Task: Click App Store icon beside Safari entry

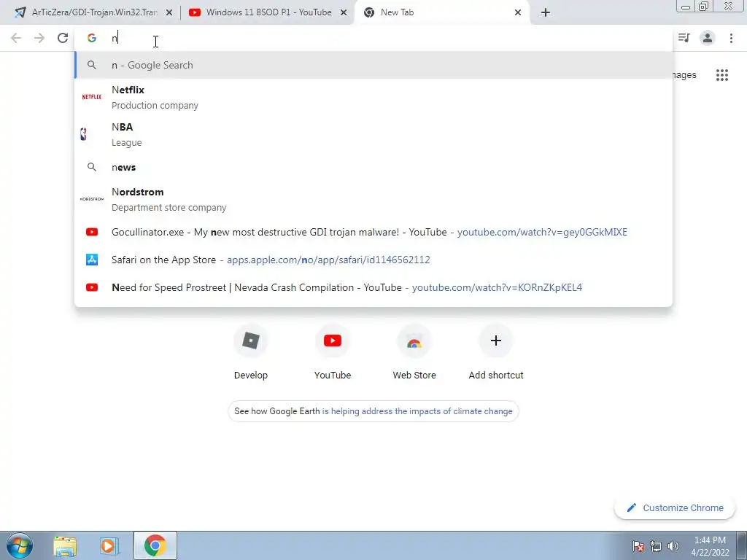Action: (91, 260)
